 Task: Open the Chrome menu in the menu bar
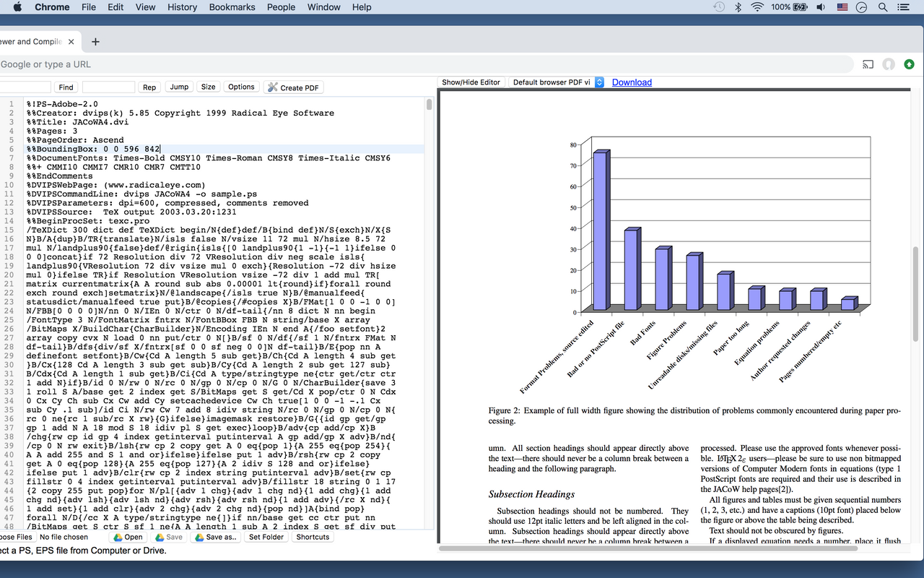pos(52,7)
